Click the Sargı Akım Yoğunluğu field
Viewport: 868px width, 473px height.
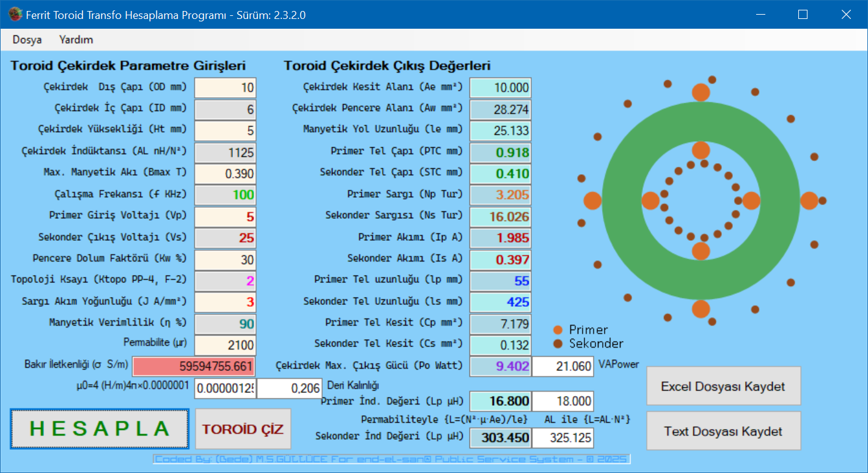click(225, 302)
